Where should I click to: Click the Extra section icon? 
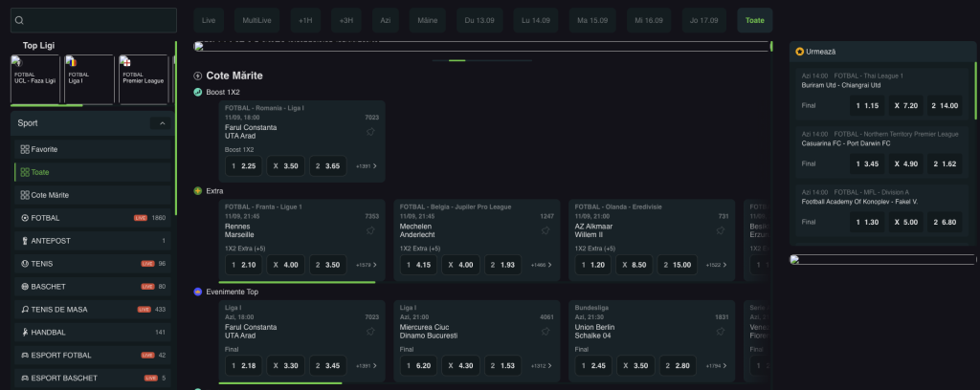pos(198,191)
